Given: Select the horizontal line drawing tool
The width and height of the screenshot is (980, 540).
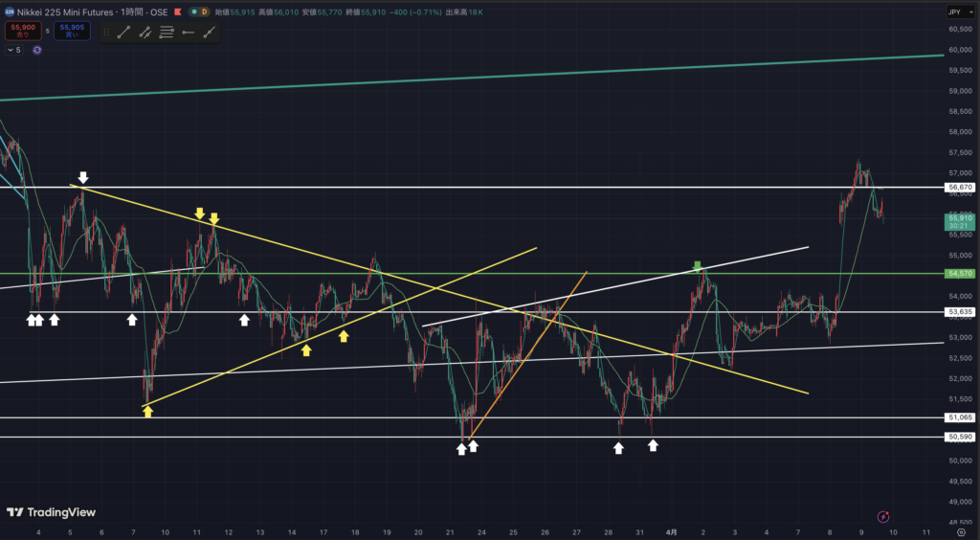Looking at the screenshot, I should (188, 32).
